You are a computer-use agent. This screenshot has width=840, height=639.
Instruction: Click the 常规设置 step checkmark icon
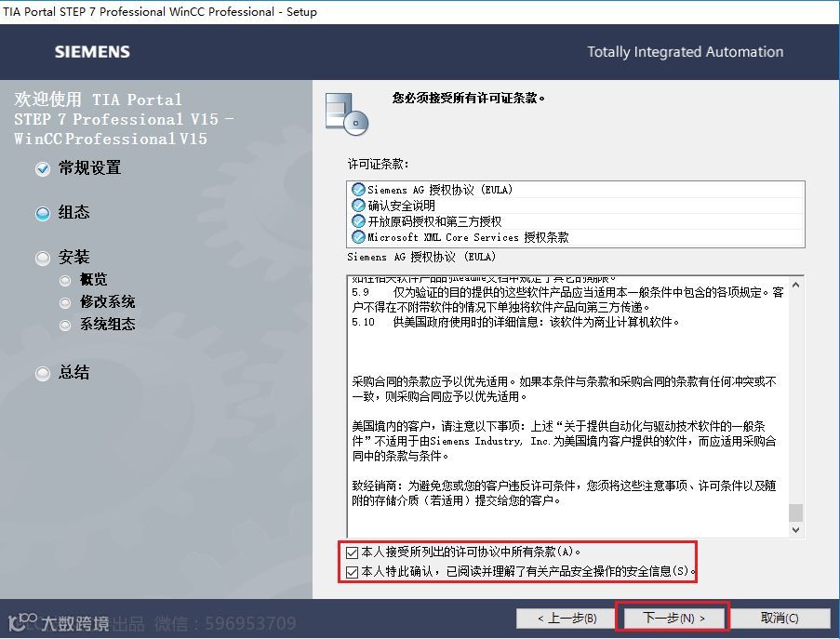click(x=43, y=169)
